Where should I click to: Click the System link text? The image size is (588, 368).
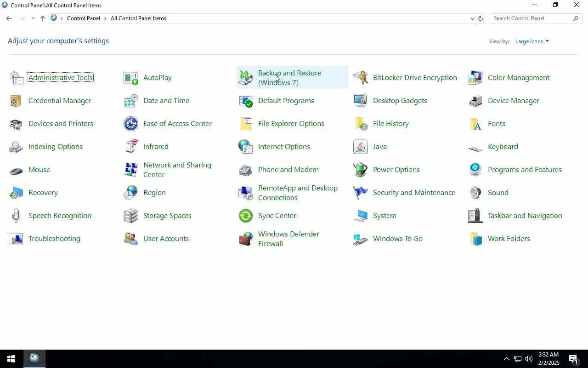click(x=384, y=216)
